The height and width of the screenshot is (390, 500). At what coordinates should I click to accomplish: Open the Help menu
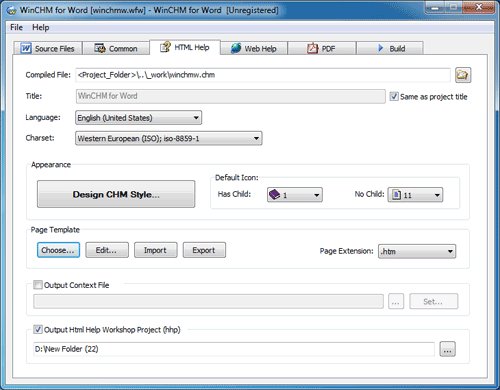41,27
